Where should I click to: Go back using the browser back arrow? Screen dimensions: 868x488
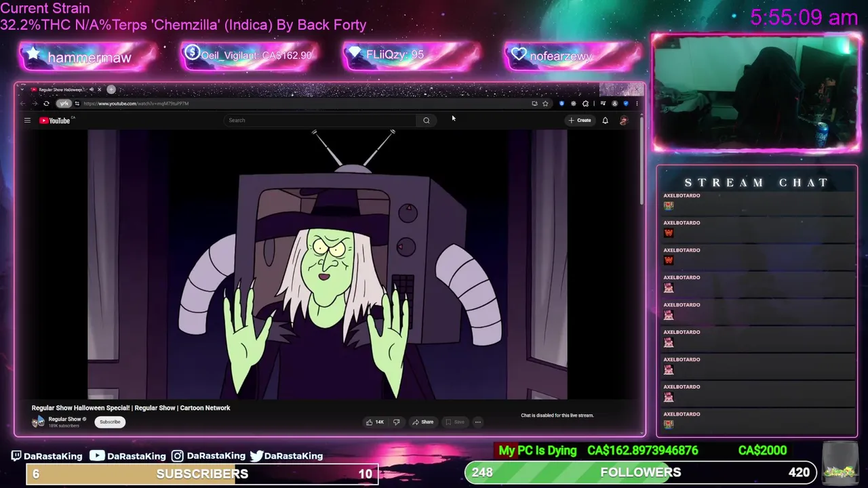coord(22,104)
